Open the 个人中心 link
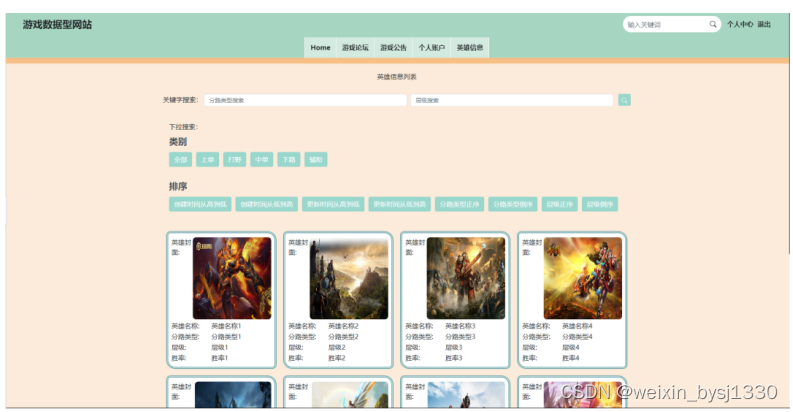Image resolution: width=793 pixels, height=412 pixels. 740,24
